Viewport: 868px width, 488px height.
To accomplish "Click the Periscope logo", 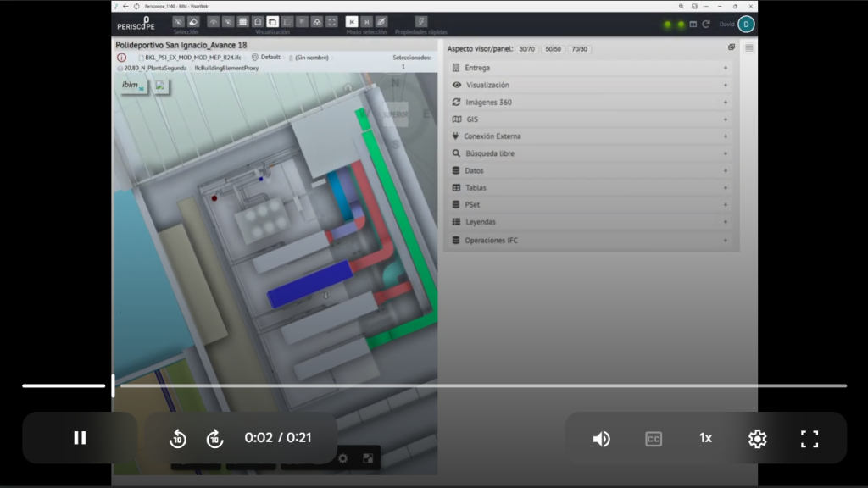I will pyautogui.click(x=136, y=24).
